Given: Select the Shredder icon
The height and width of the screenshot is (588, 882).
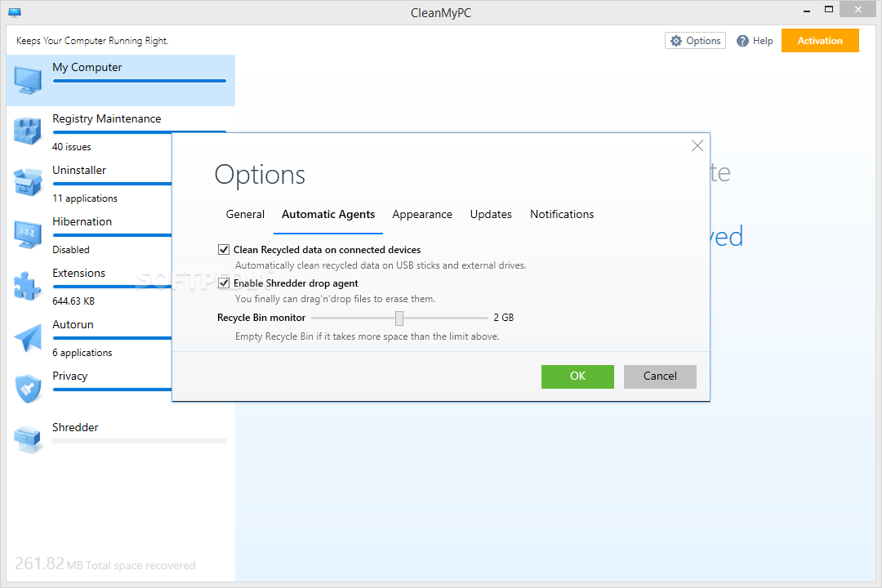Looking at the screenshot, I should pos(28,440).
